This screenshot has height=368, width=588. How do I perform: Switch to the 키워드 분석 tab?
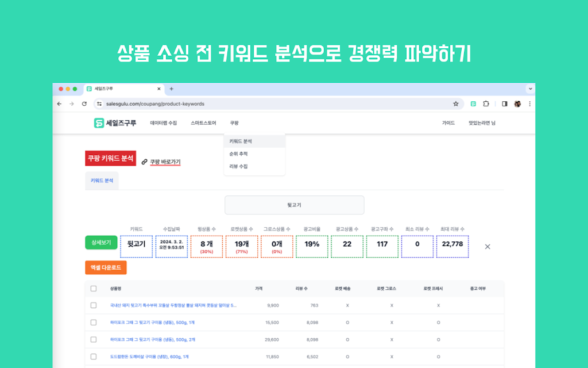pyautogui.click(x=102, y=181)
